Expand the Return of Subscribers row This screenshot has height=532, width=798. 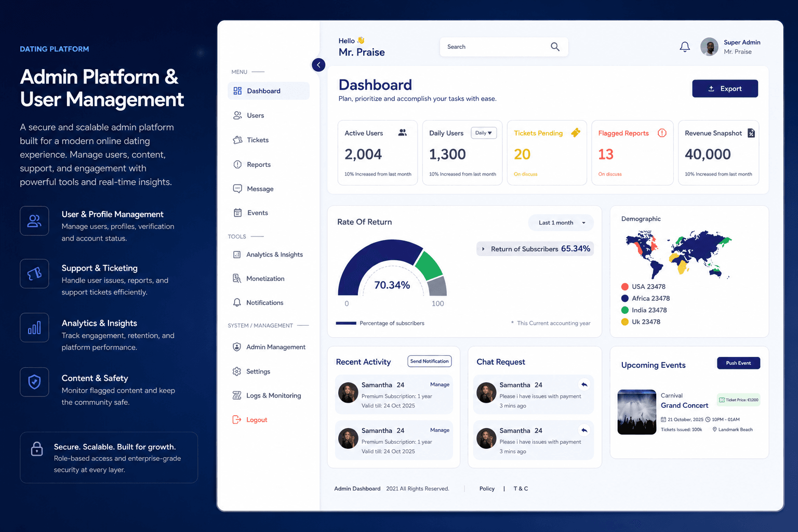click(535, 249)
